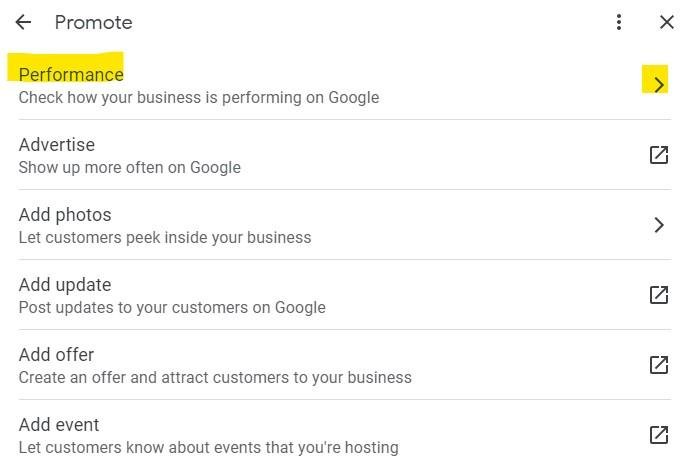
Task: Choose the Add photos option
Action: coord(344,225)
